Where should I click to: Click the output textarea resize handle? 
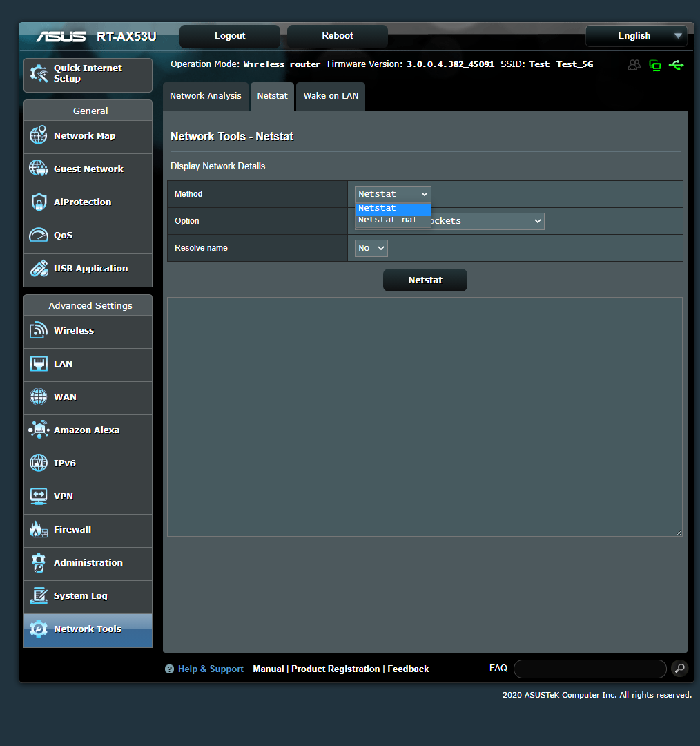[679, 533]
